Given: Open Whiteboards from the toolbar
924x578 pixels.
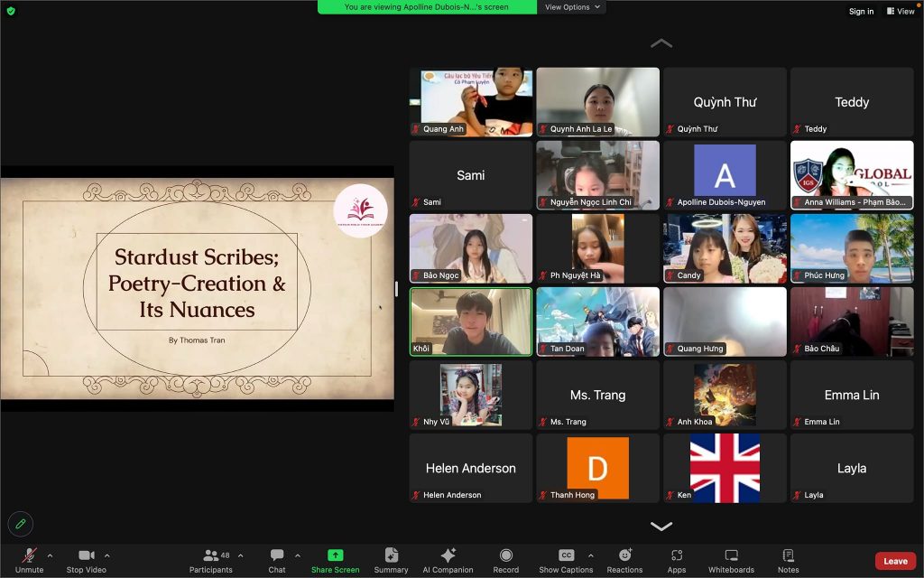Looking at the screenshot, I should [x=731, y=559].
